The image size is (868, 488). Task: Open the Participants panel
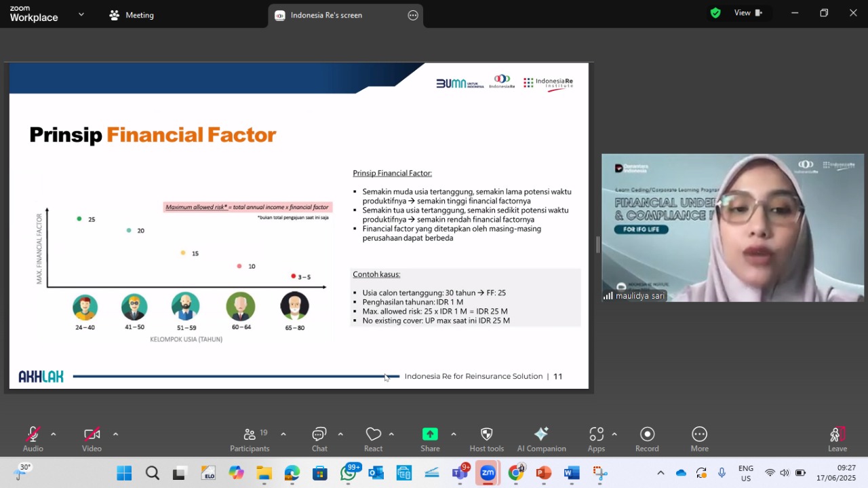250,439
